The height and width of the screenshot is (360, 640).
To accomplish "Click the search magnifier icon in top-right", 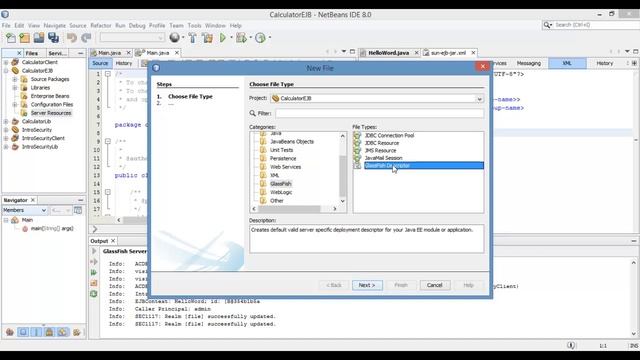I will 547,25.
